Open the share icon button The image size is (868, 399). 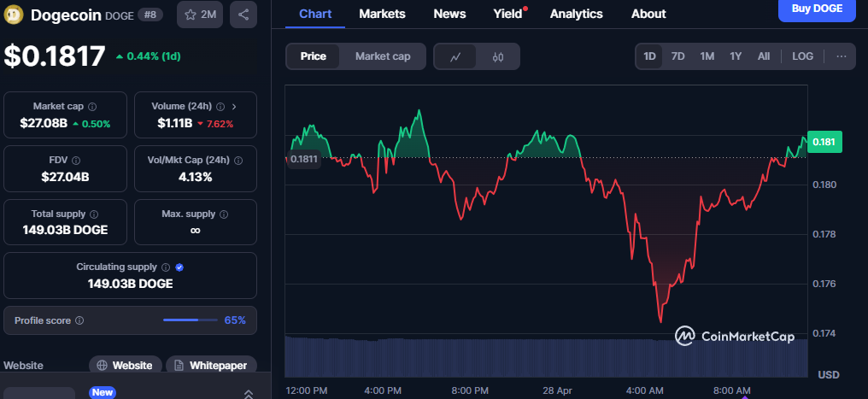click(x=243, y=15)
